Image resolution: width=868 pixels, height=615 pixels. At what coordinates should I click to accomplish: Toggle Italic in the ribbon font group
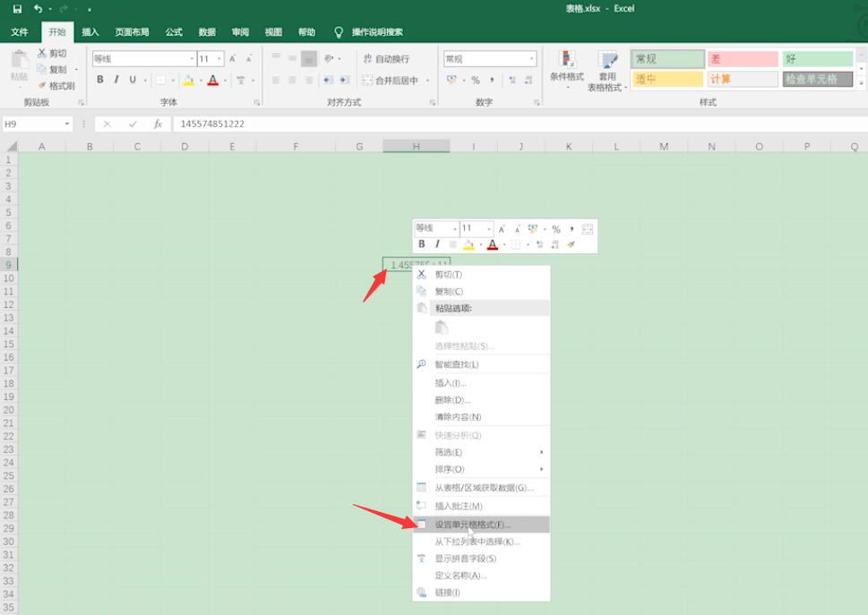116,80
